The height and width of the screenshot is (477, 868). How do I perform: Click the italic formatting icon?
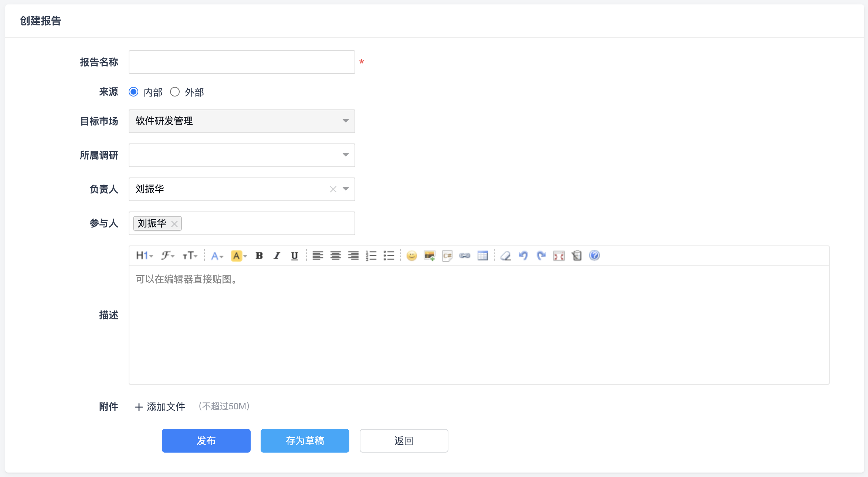point(277,256)
